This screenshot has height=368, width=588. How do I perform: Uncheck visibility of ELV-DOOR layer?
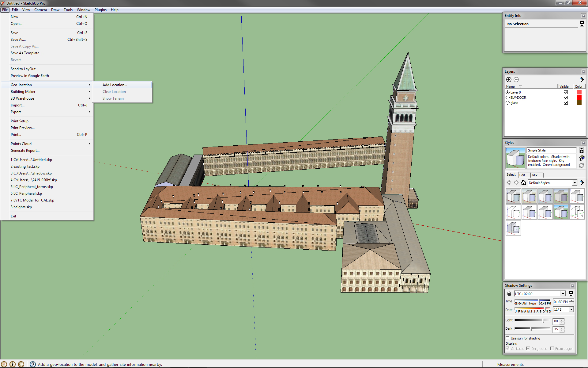tap(566, 98)
